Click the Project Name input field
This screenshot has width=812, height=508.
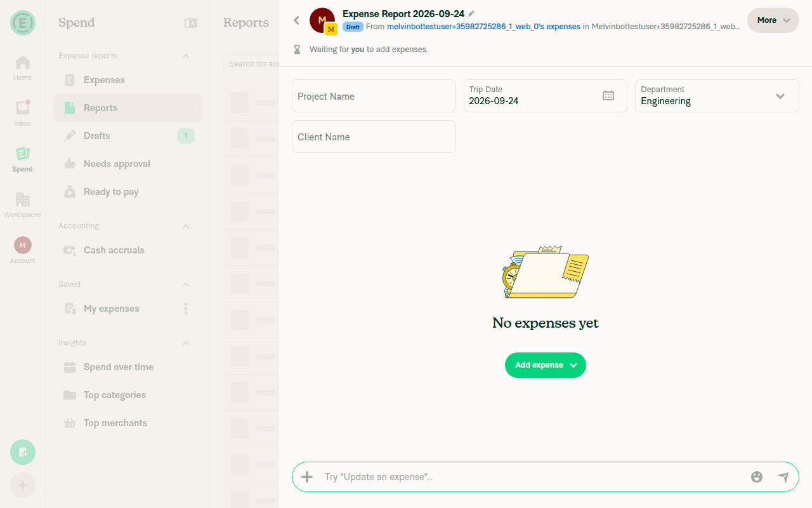tap(374, 96)
